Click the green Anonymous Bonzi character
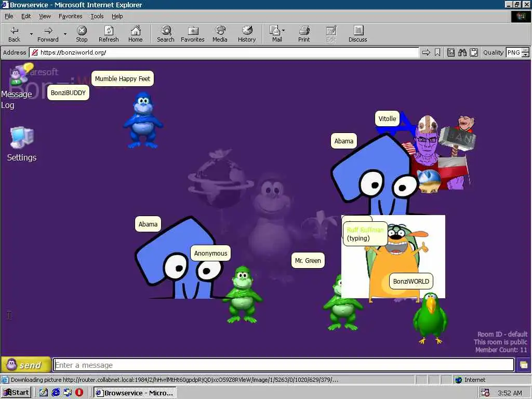 tap(242, 295)
